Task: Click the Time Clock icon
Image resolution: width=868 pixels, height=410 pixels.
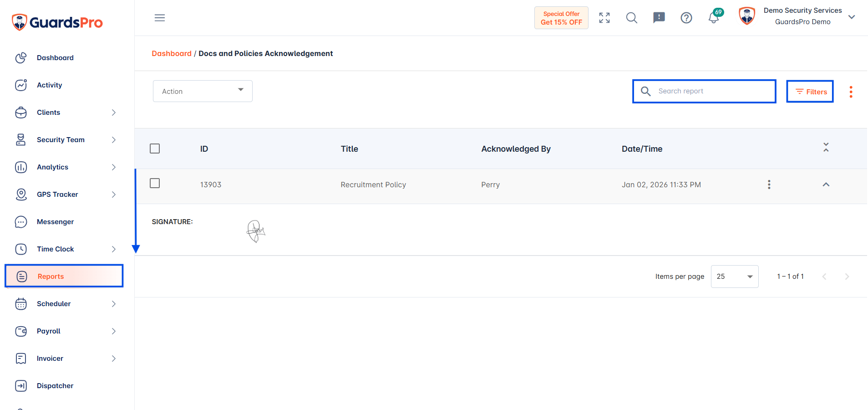Action: (21, 249)
